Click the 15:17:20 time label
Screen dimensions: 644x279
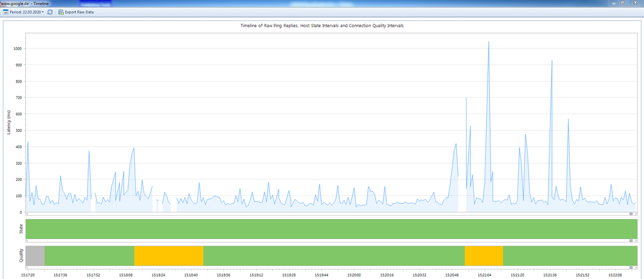click(28, 274)
